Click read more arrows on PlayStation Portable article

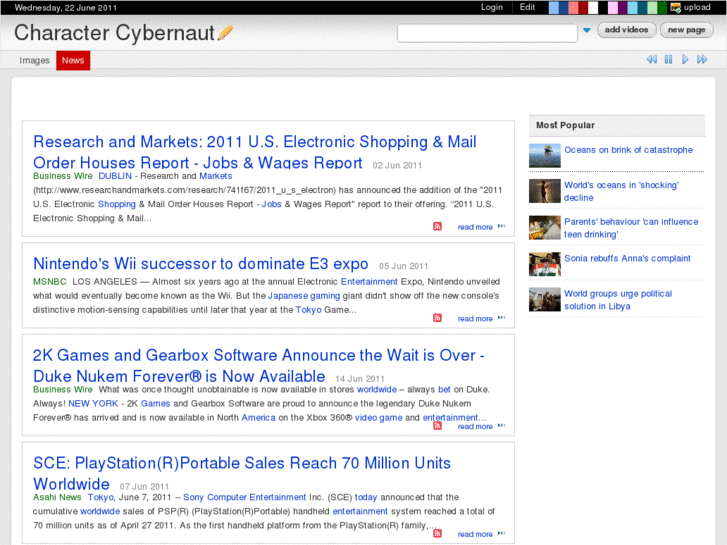[x=501, y=533]
